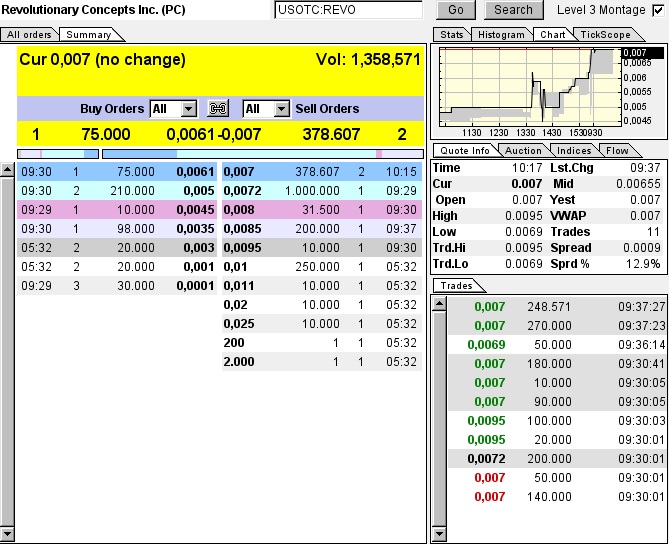Select sell order priced 200
The height and width of the screenshot is (544, 669).
[x=322, y=343]
